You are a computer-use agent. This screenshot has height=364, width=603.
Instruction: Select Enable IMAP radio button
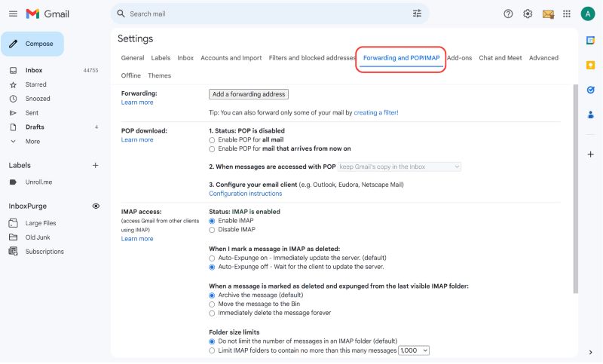(212, 221)
